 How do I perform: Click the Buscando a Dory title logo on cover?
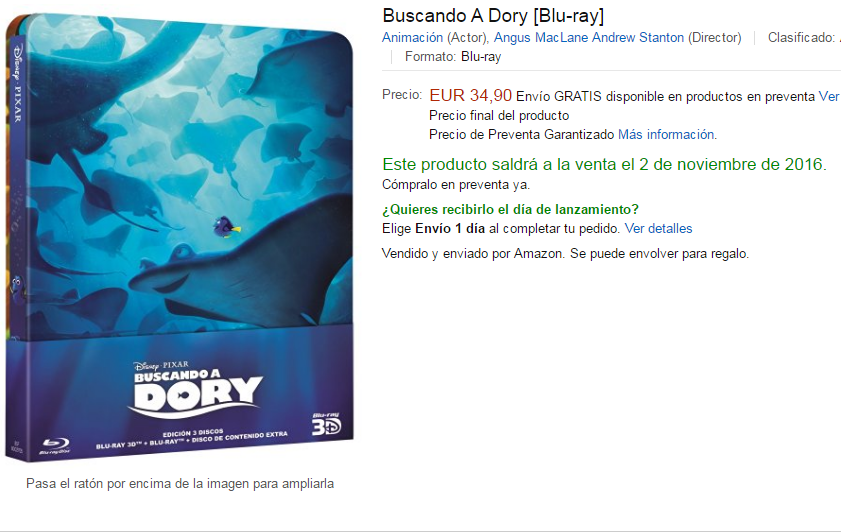[x=197, y=390]
